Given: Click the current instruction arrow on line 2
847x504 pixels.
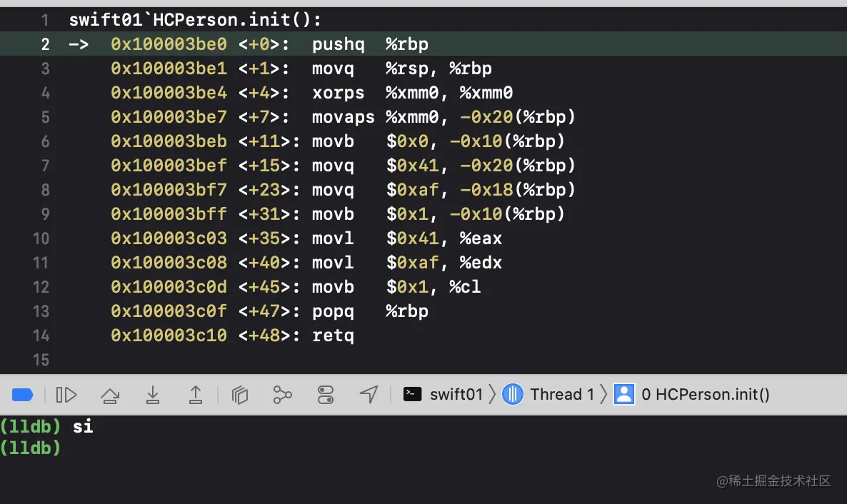Looking at the screenshot, I should click(x=79, y=44).
